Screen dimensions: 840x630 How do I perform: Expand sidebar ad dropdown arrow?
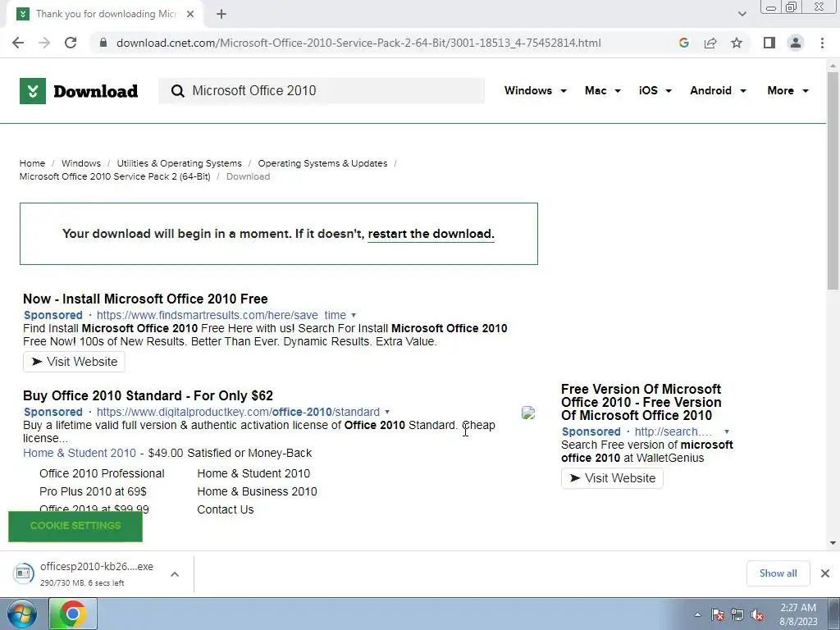coord(727,431)
